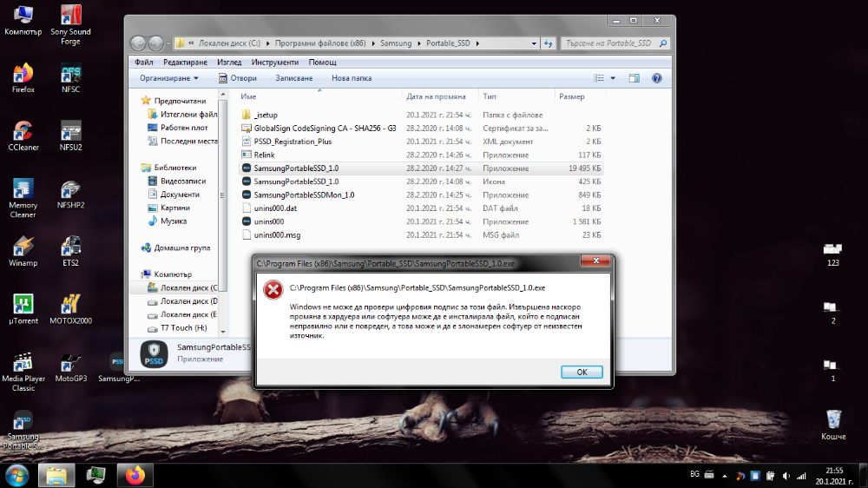Open the Windows Start menu orb
The width and height of the screenshot is (868, 488).
[x=16, y=475]
